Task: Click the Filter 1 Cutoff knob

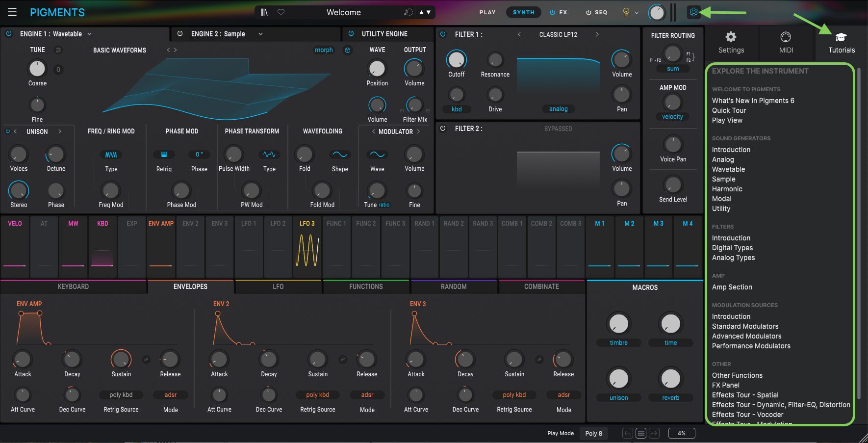Action: [456, 59]
